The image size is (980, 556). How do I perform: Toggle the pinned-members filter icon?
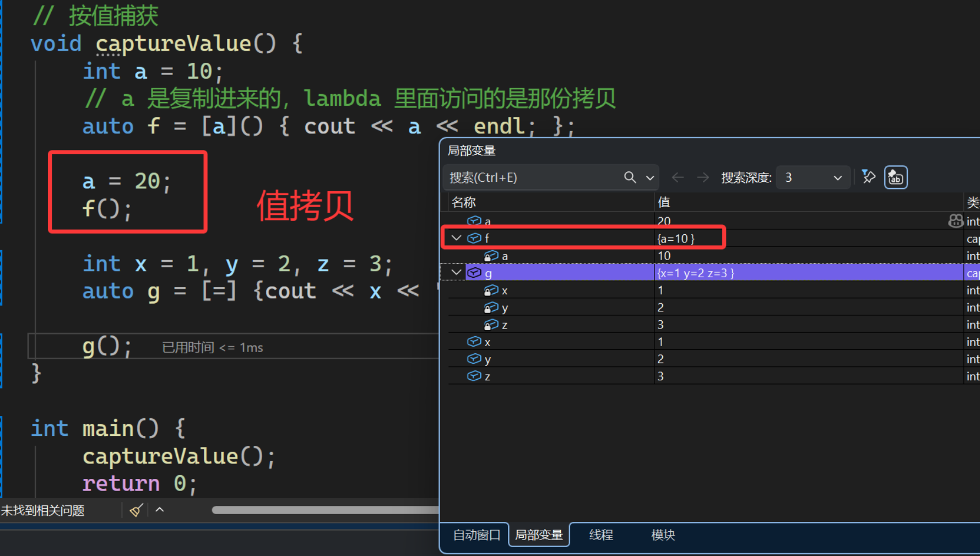(869, 177)
